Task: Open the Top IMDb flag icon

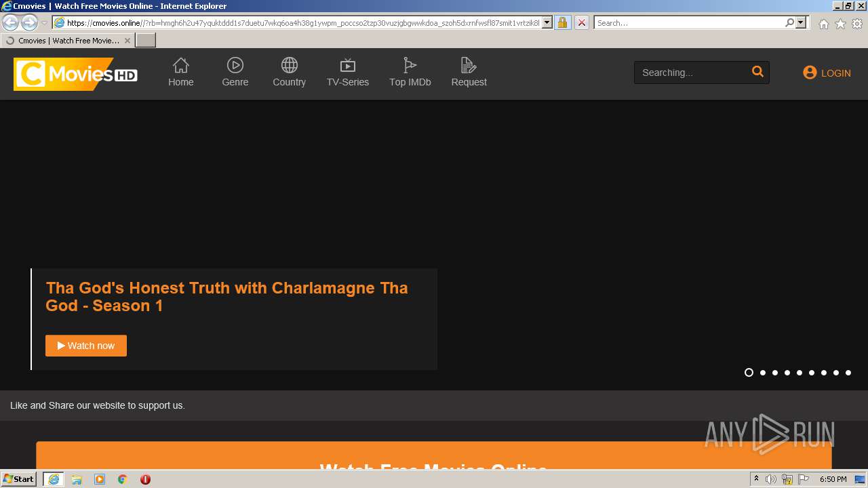Action: tap(410, 65)
